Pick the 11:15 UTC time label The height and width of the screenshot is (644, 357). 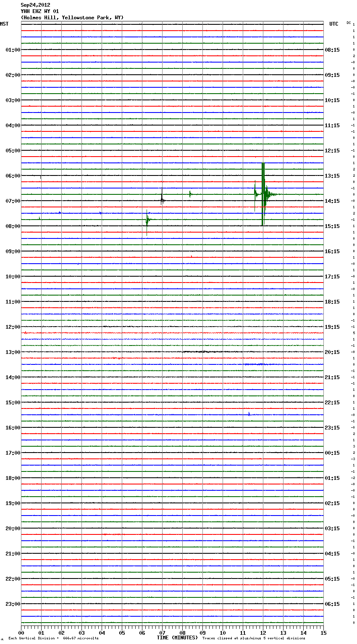click(x=332, y=126)
